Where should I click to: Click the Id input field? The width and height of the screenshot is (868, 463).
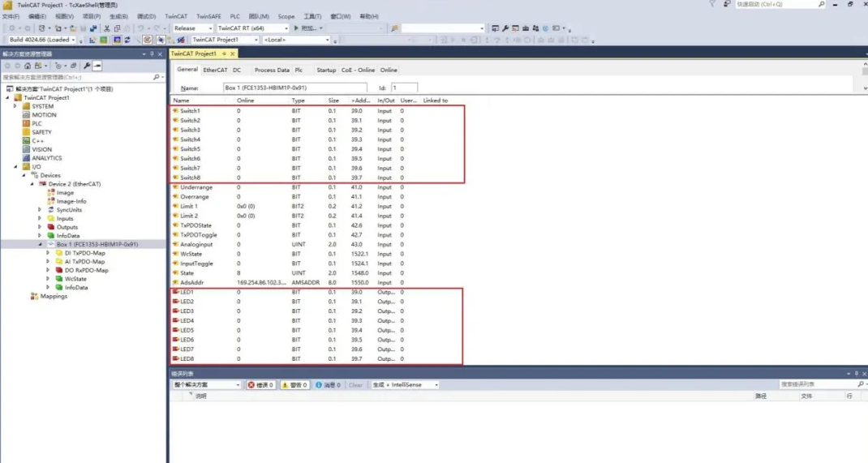click(x=404, y=88)
